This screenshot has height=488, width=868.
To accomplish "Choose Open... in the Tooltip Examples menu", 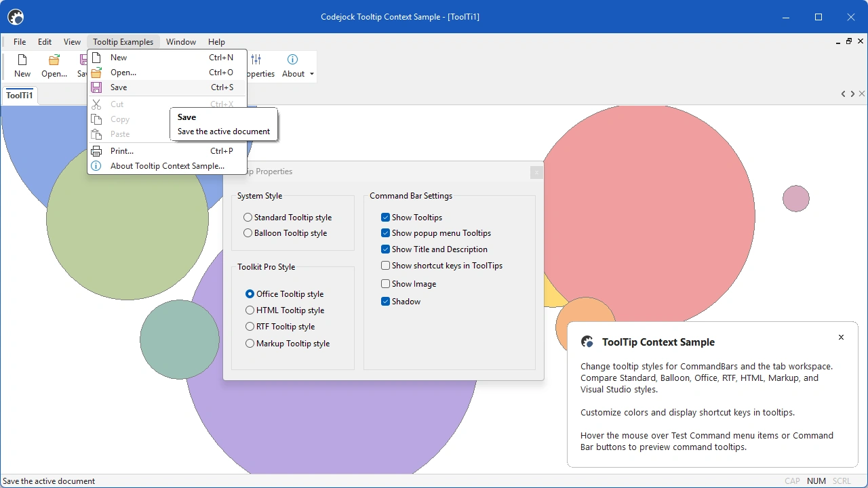I will pyautogui.click(x=167, y=73).
